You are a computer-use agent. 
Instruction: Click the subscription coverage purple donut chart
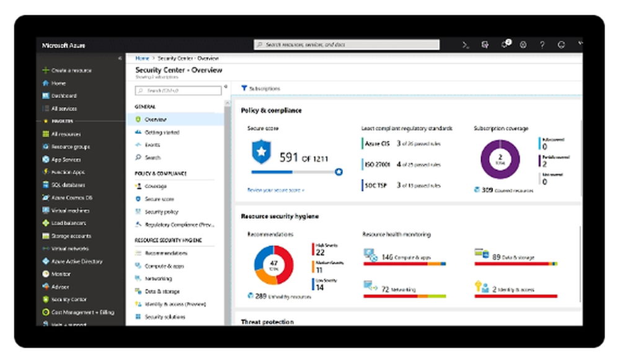(500, 159)
